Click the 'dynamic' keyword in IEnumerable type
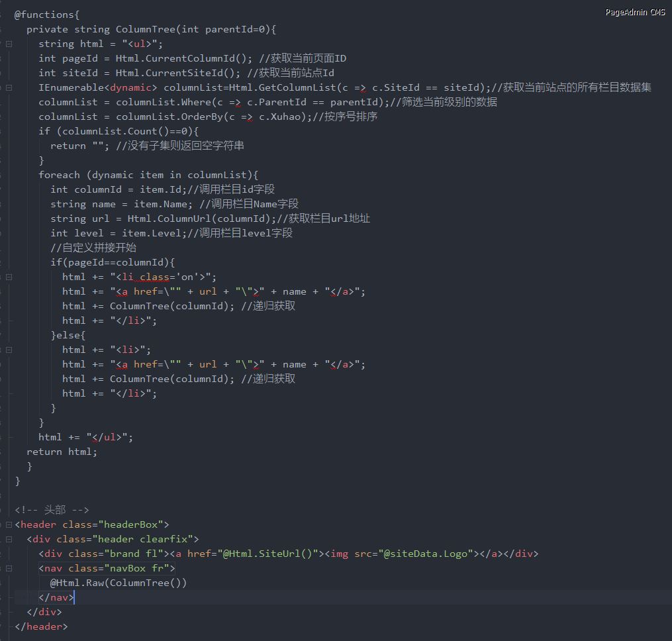 pos(133,87)
